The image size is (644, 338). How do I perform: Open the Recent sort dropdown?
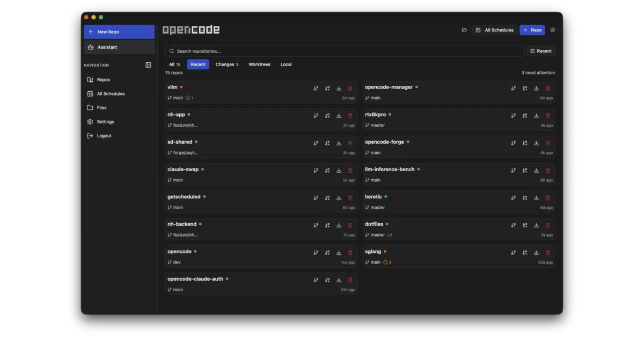click(x=540, y=51)
